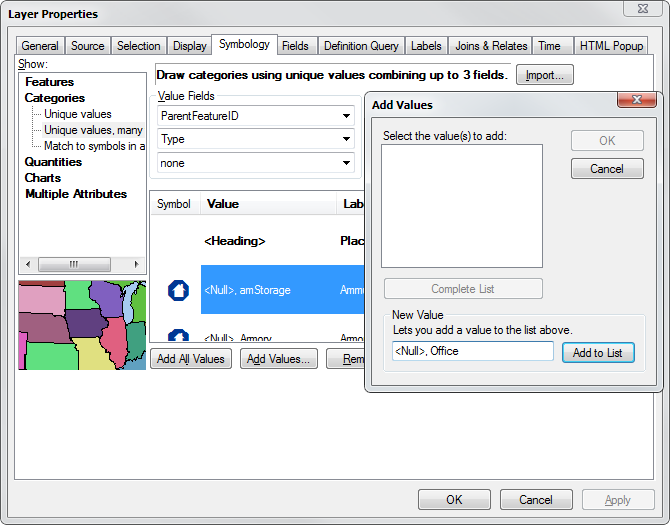Select Charts category in Show list
The height and width of the screenshot is (525, 670).
pos(43,178)
